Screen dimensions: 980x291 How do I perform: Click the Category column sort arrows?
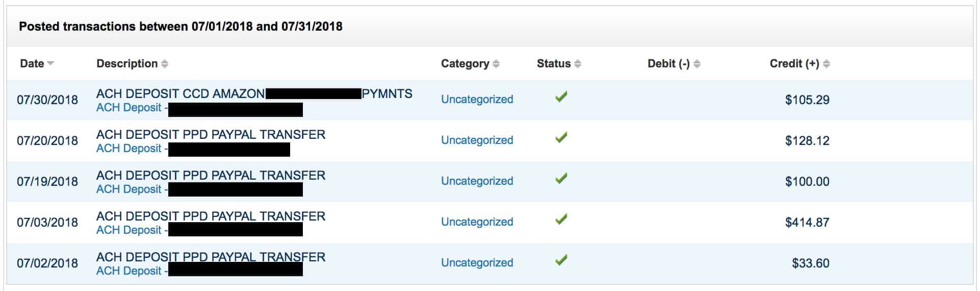tap(496, 64)
